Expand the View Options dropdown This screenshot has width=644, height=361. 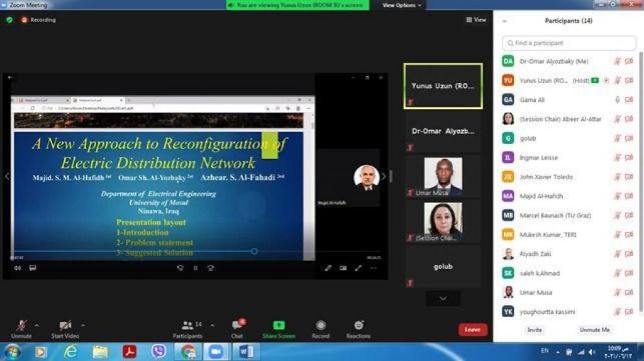click(x=402, y=5)
